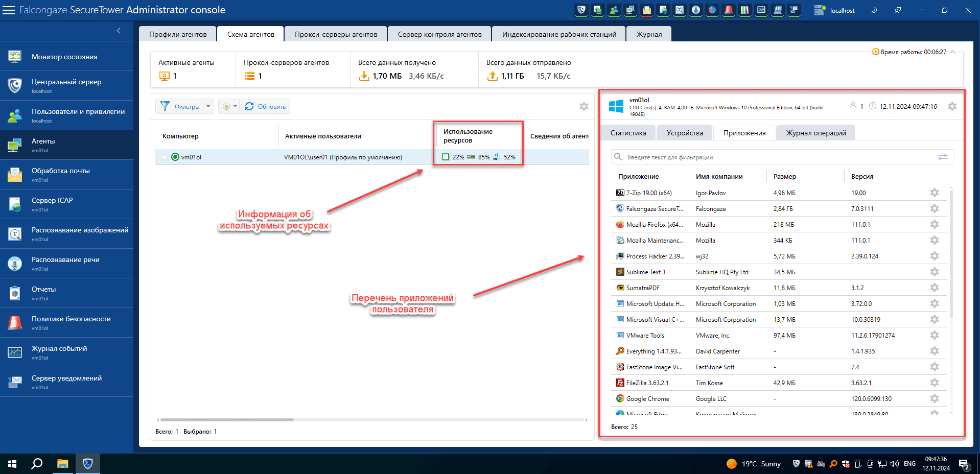Viewport: 980px width, 474px height.
Task: Toggle favorite star for vm01ol
Action: [x=164, y=157]
